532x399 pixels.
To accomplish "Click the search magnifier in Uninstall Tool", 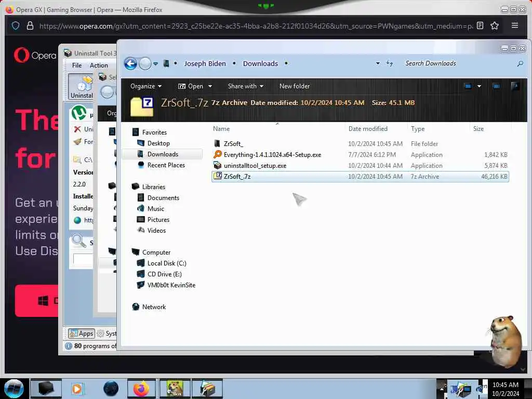I will point(79,241).
